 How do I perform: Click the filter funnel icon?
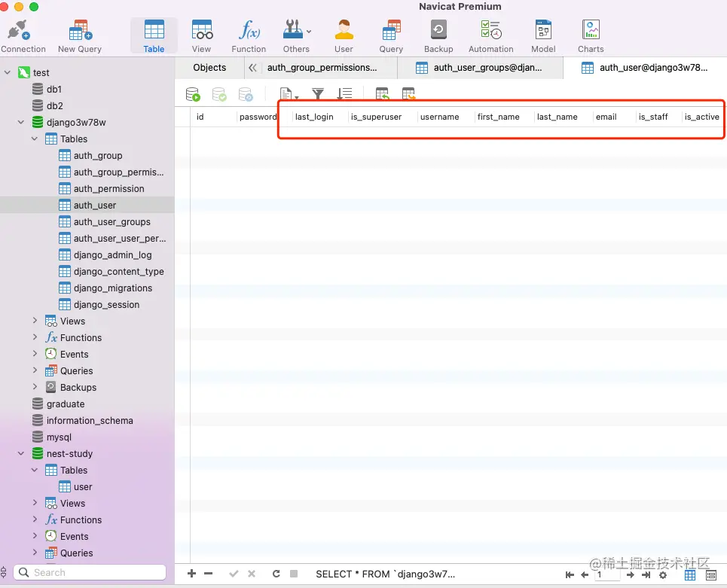point(318,94)
